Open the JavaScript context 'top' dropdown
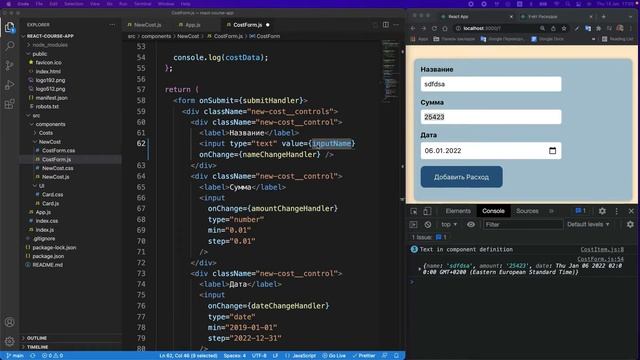This screenshot has height=360, width=640. (x=449, y=224)
